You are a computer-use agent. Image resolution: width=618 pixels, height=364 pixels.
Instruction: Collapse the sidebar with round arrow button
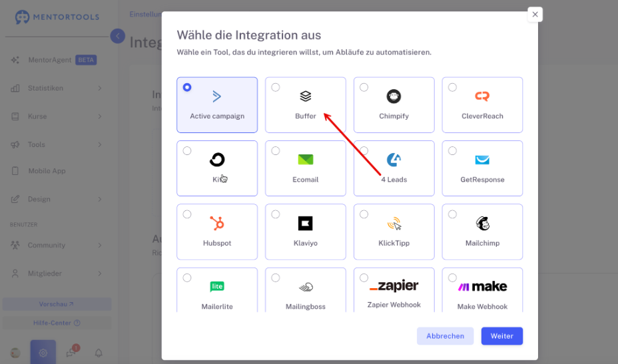pos(117,36)
